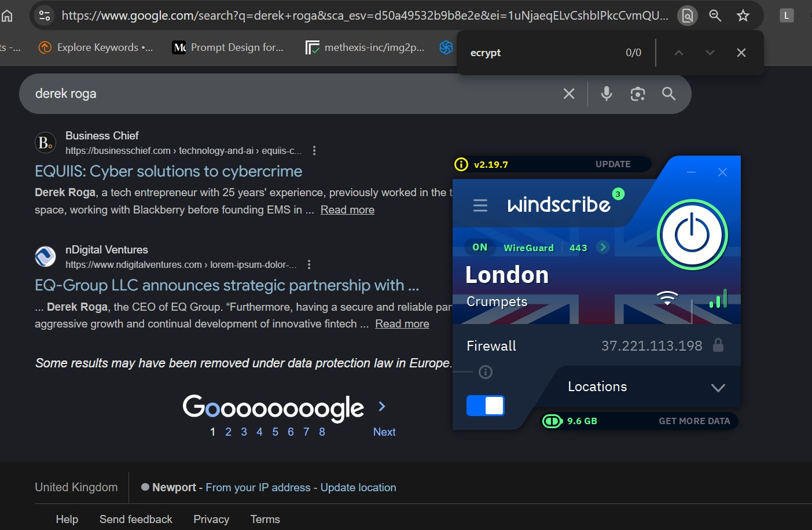Click the Windscribe signal strength bars
The height and width of the screenshot is (530, 812).
click(x=718, y=299)
